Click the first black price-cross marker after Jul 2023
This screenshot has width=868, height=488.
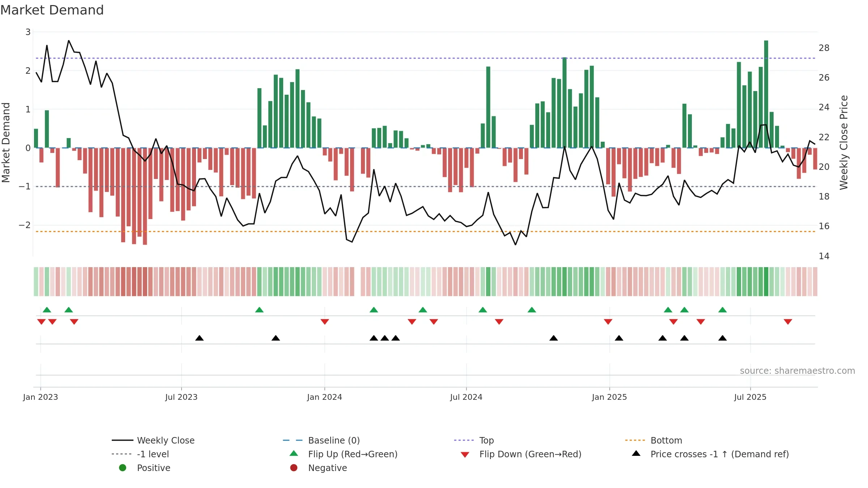pyautogui.click(x=199, y=338)
